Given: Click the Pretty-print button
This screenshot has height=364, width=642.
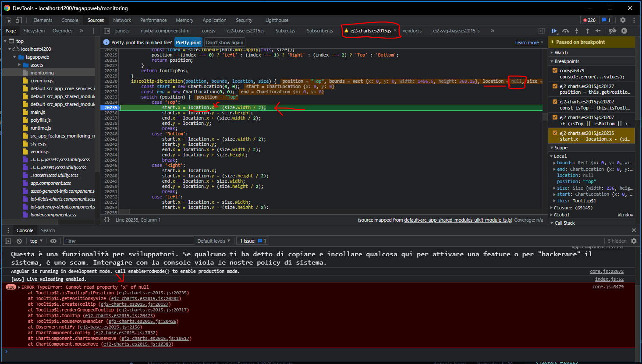Looking at the screenshot, I should (x=188, y=42).
